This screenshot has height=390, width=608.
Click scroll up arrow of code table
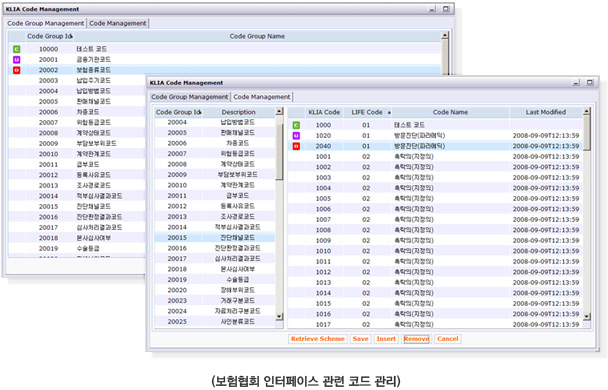587,112
